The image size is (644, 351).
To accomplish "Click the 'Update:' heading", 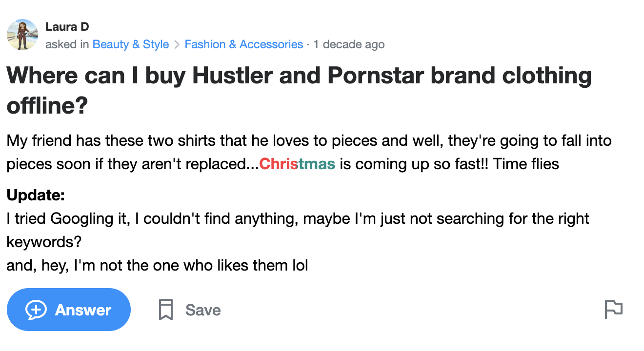I will [36, 195].
